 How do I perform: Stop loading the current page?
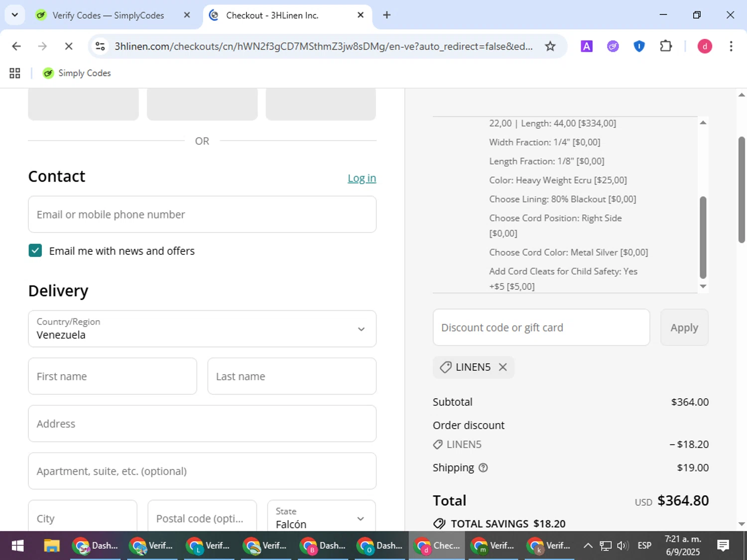(x=69, y=46)
